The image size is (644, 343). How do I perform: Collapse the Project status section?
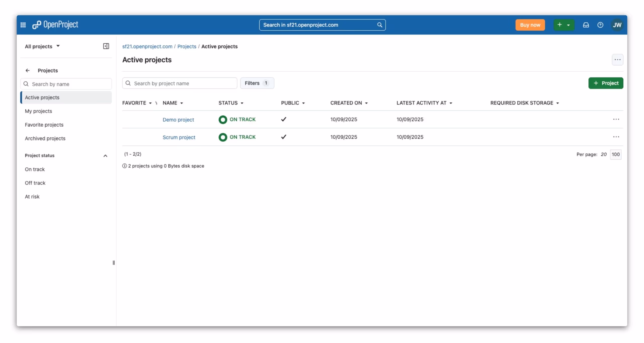click(105, 156)
